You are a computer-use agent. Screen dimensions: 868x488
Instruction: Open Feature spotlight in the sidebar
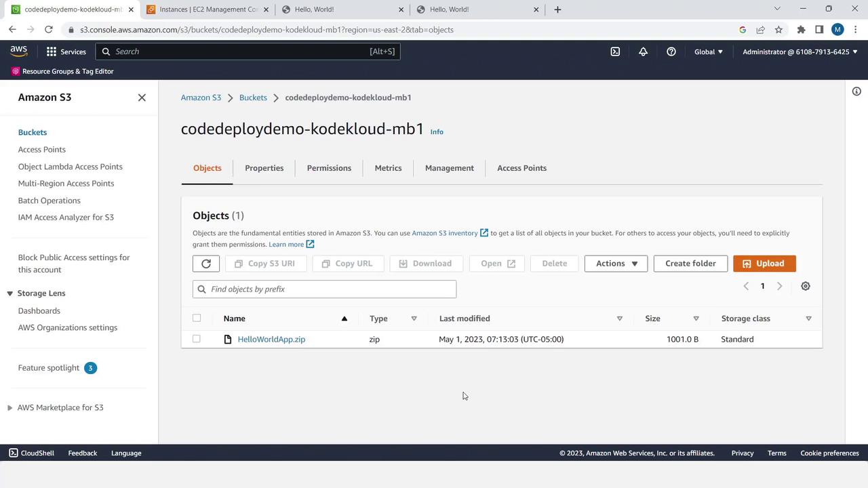tap(49, 368)
